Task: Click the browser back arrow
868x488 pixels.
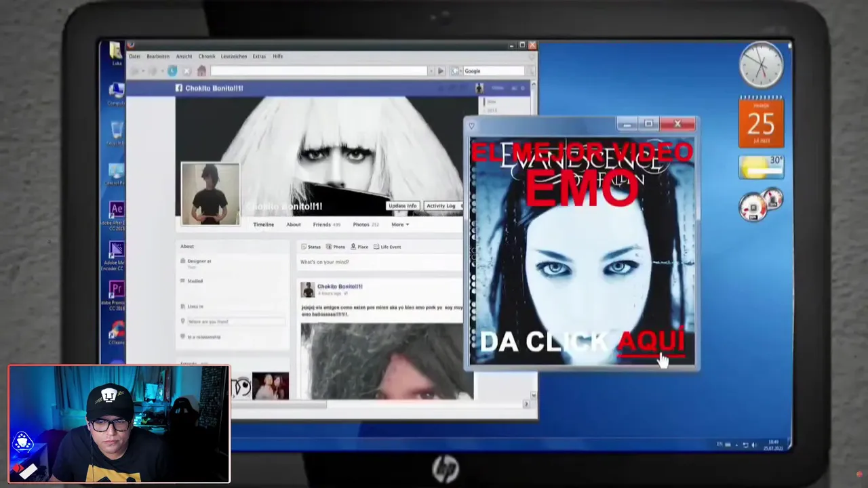Action: 134,71
